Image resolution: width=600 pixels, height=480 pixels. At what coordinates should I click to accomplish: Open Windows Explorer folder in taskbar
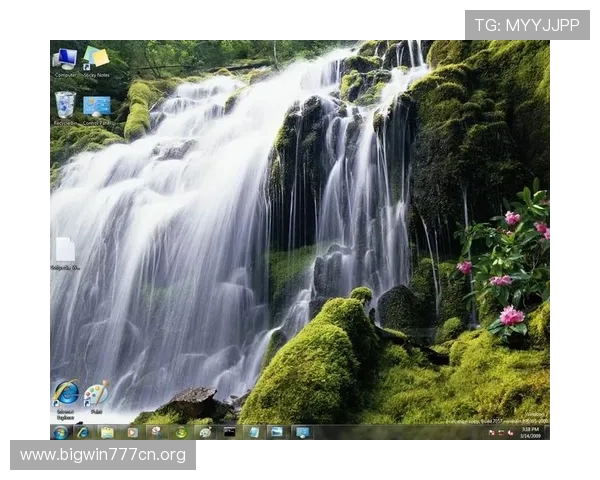point(107,432)
